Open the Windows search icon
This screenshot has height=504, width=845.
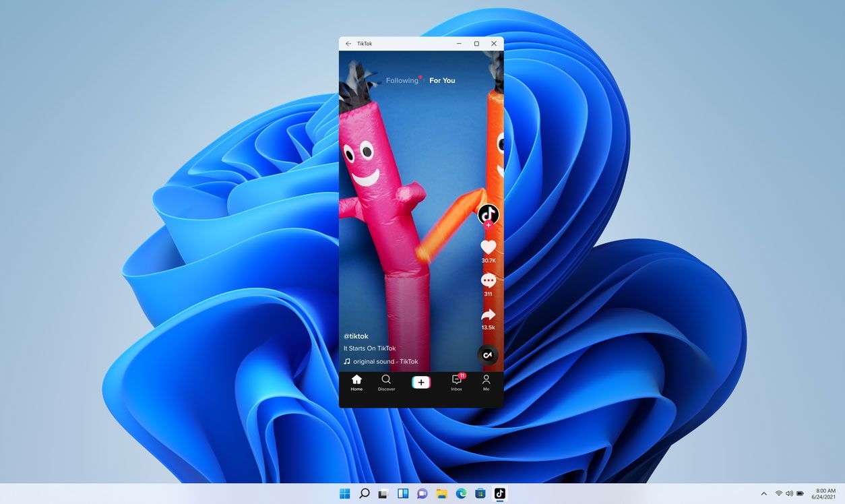point(364,493)
